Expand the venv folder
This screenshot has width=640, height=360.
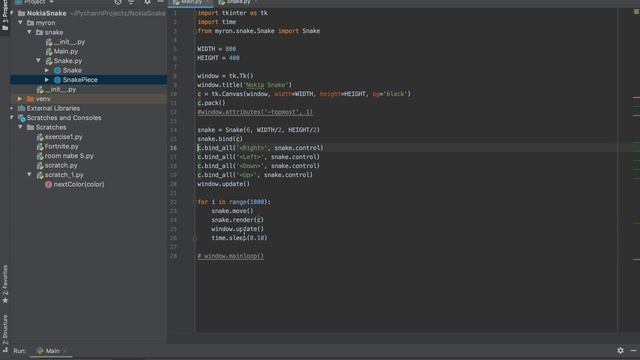(x=20, y=99)
